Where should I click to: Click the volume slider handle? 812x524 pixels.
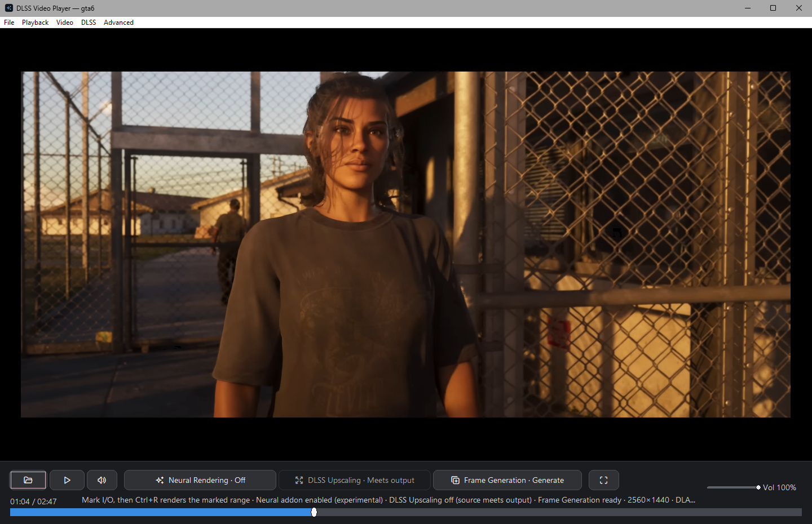click(x=758, y=487)
